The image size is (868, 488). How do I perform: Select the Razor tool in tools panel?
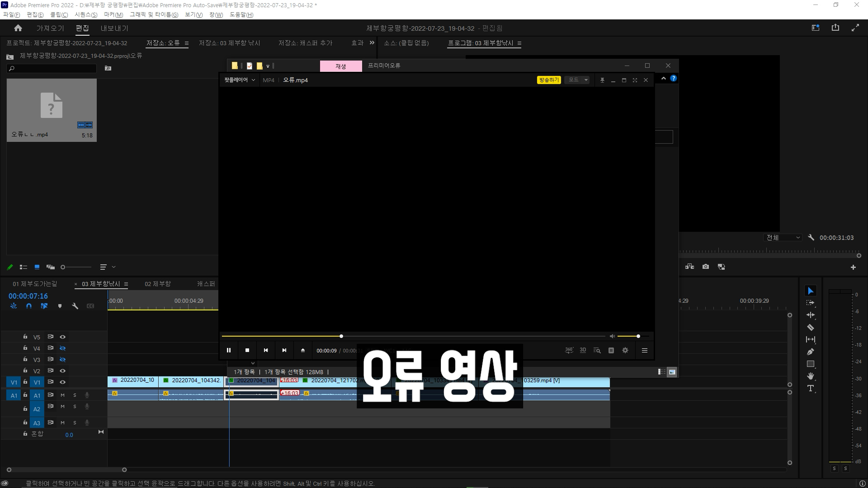[810, 327]
